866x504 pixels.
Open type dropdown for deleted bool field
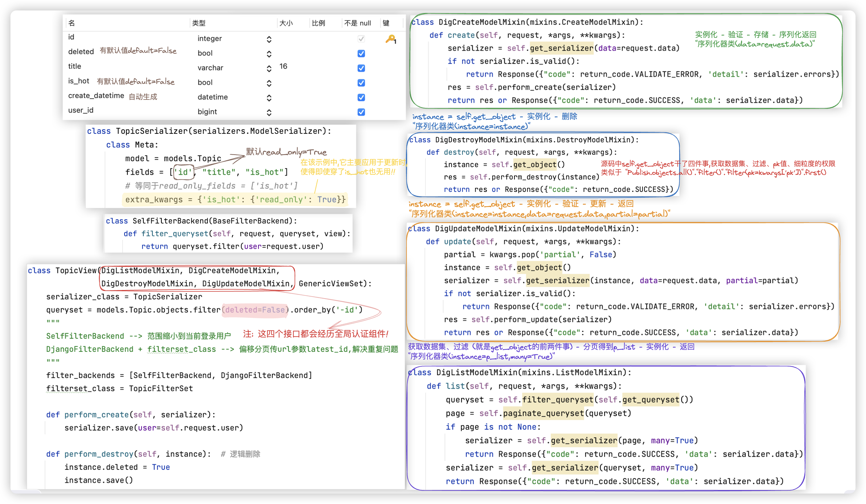(x=269, y=54)
